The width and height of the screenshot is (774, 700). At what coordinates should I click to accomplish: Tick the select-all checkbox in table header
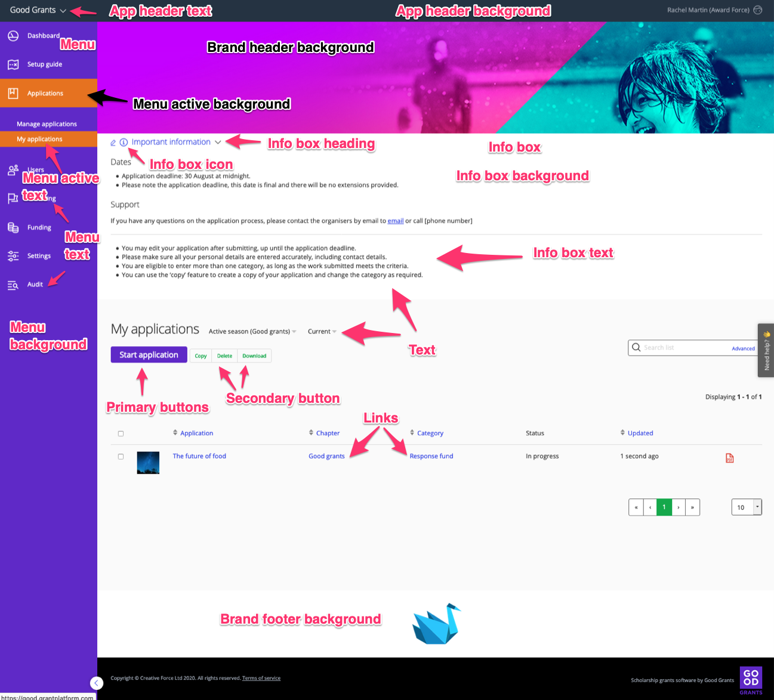click(121, 434)
